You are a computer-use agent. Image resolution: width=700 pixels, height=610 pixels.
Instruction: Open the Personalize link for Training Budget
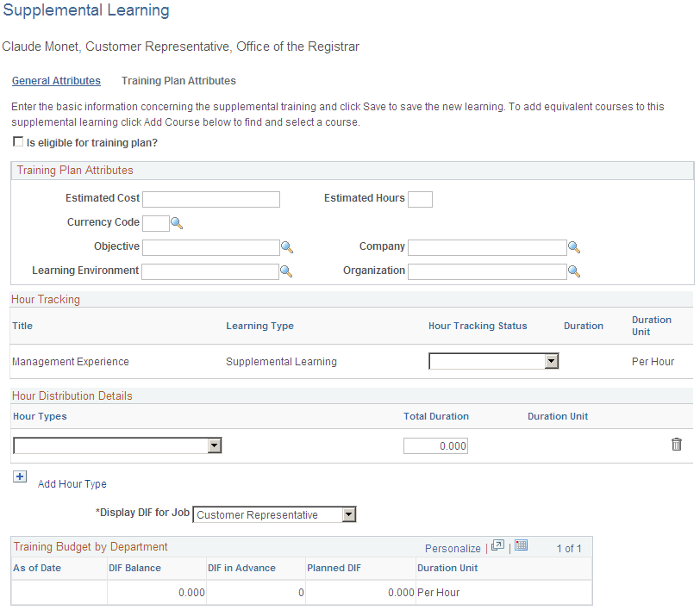453,548
